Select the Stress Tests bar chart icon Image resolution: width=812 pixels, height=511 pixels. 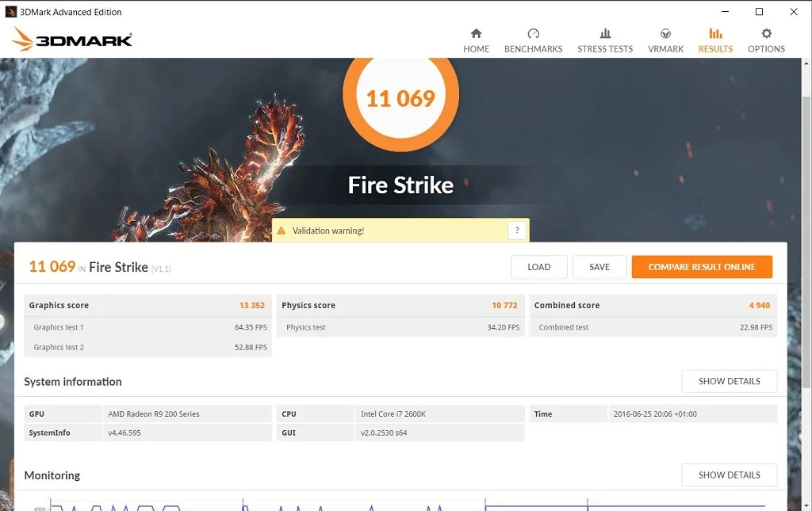click(605, 33)
